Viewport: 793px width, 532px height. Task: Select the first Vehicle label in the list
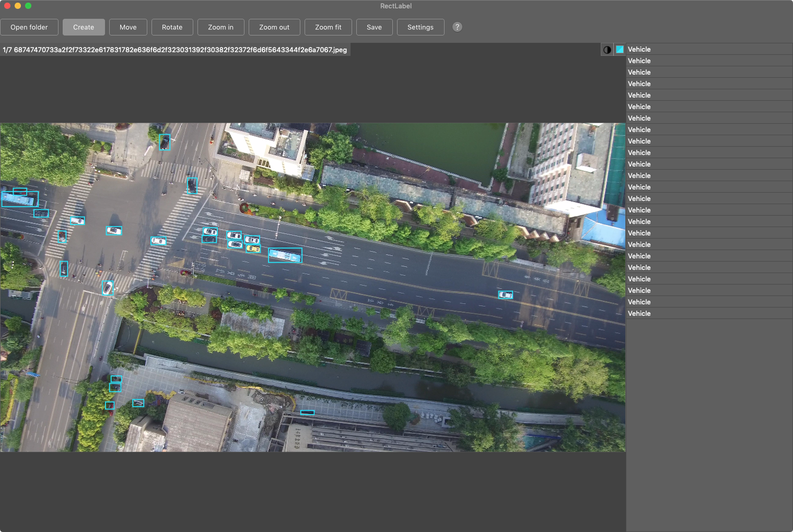pos(679,49)
